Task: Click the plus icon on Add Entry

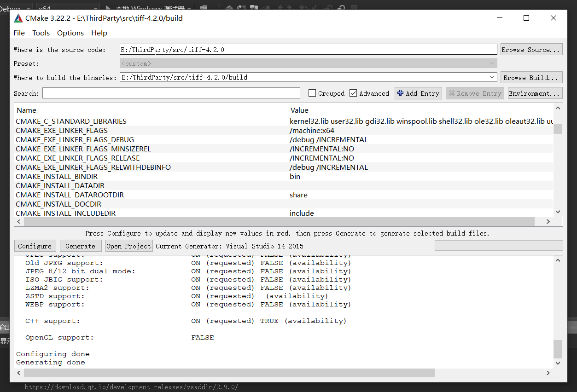Action: 400,93
